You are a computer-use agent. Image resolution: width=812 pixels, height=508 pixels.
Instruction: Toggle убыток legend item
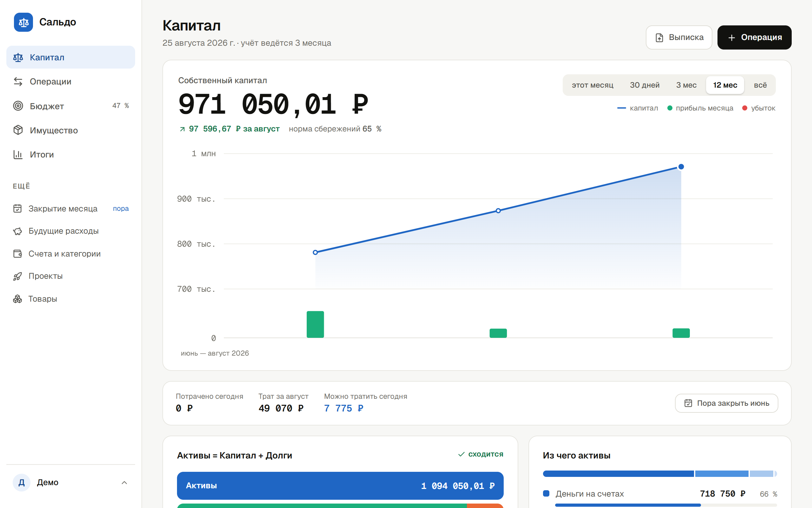point(759,108)
